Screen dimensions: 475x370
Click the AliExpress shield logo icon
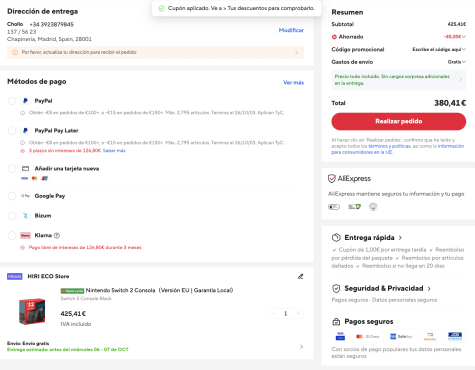click(x=332, y=179)
